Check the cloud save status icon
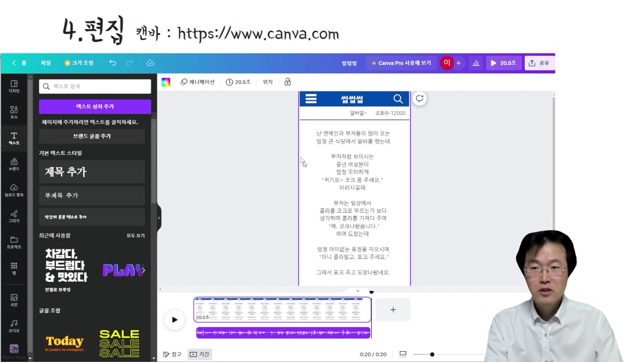The height and width of the screenshot is (362, 644). (150, 63)
